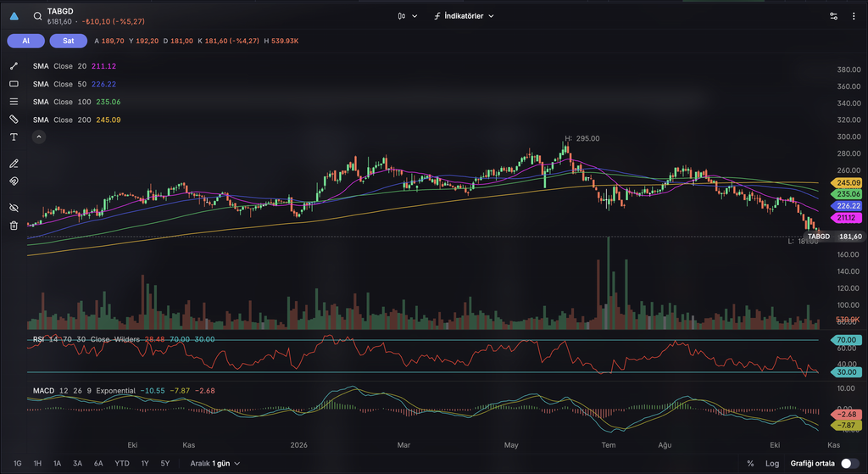Select the SMA Close 100 indicator legend

[x=76, y=102]
